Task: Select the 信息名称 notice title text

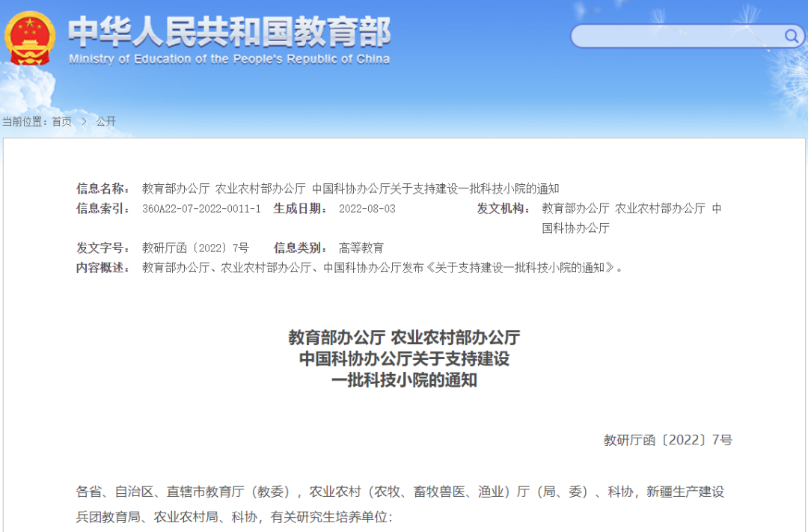Action: point(350,189)
